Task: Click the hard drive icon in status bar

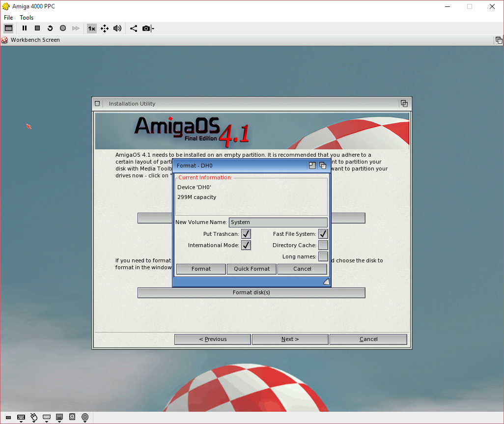Action: pyautogui.click(x=72, y=417)
